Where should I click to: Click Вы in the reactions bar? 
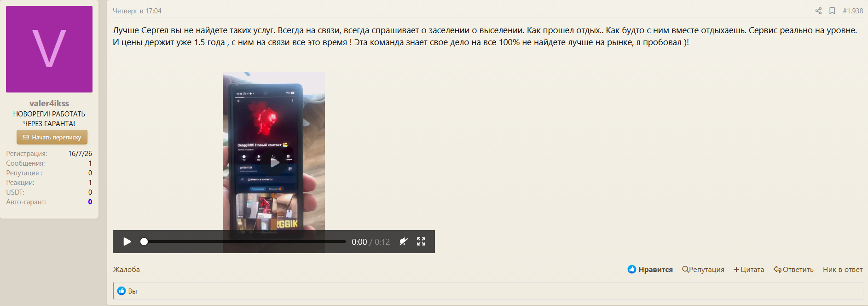[x=133, y=291]
